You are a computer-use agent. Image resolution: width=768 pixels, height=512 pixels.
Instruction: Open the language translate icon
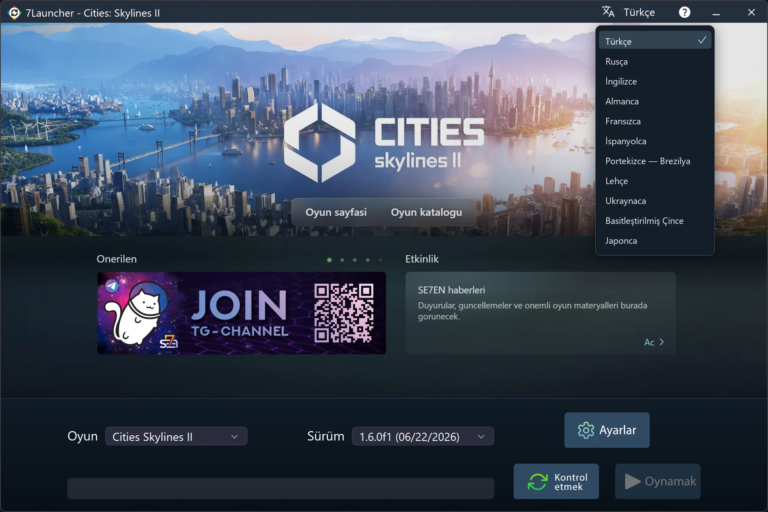pyautogui.click(x=608, y=12)
